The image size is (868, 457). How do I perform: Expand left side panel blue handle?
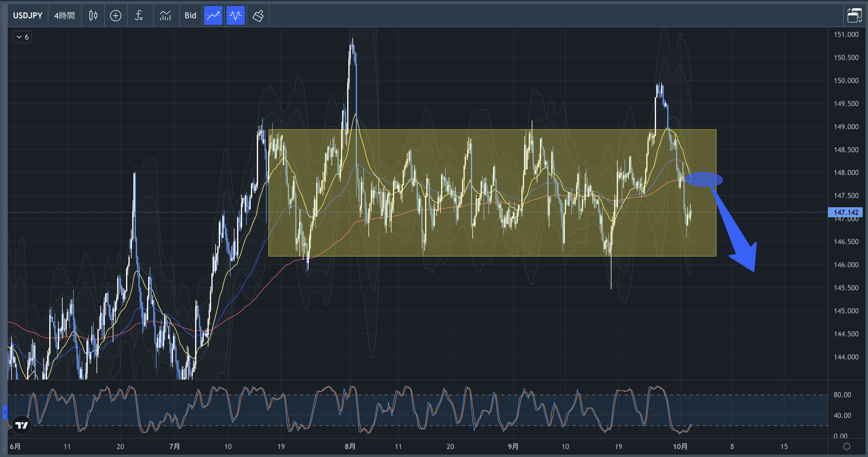(5, 412)
